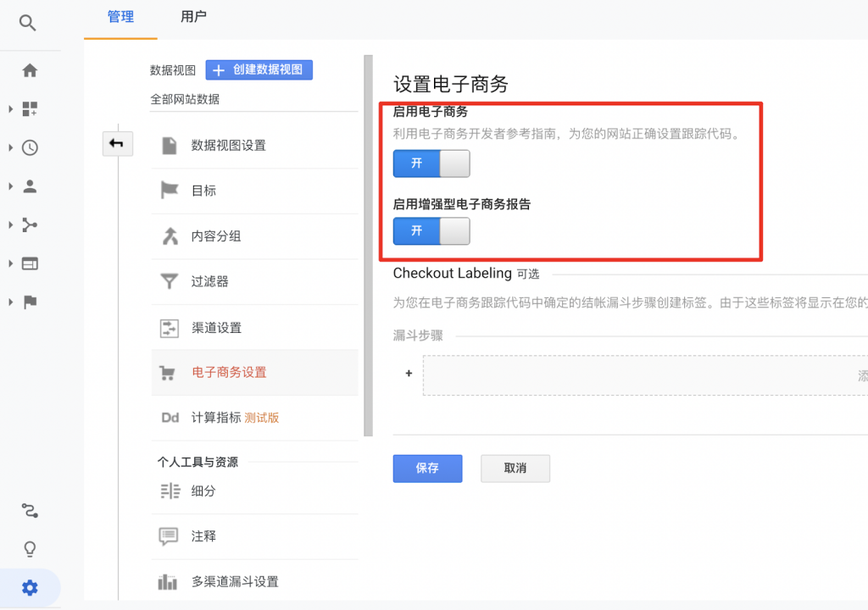Click the 保存 button
This screenshot has width=868, height=610.
click(427, 468)
